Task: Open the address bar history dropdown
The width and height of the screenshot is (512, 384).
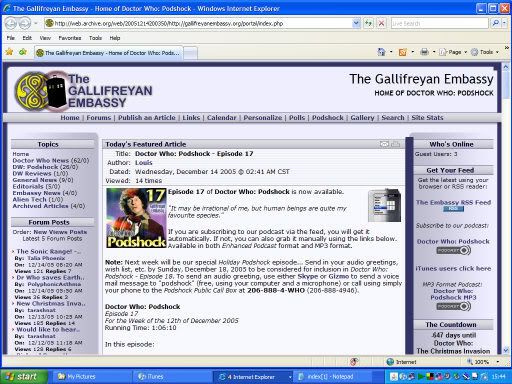Action: (356, 23)
